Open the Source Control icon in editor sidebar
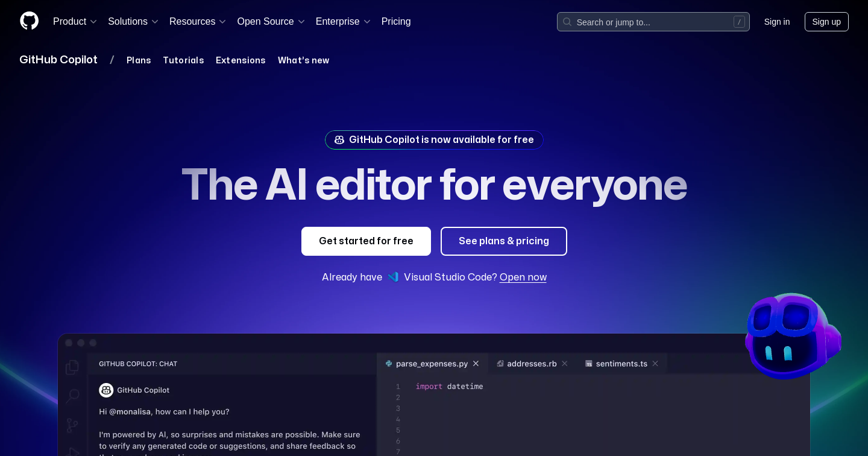The height and width of the screenshot is (456, 868). click(x=72, y=425)
